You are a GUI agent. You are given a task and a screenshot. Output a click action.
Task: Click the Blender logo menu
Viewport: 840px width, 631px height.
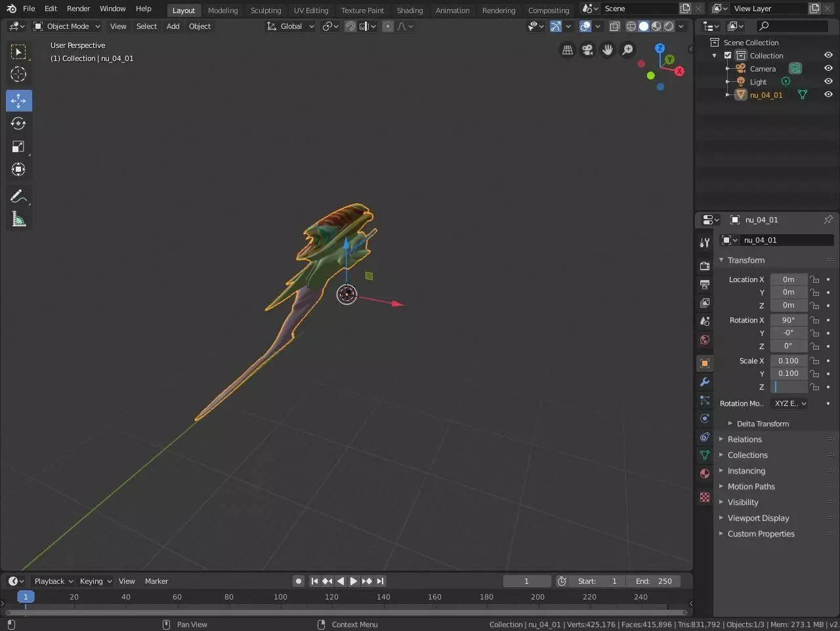(x=11, y=9)
